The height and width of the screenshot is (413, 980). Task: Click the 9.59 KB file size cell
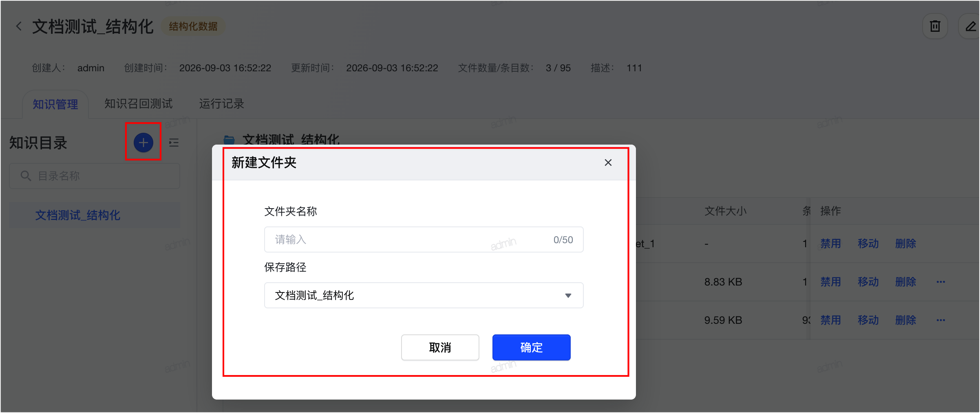(723, 320)
